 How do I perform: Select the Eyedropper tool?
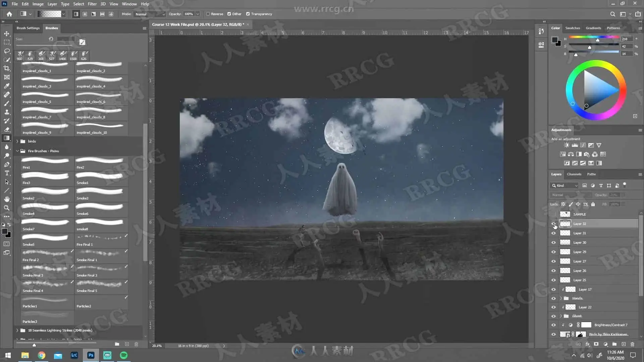click(7, 86)
